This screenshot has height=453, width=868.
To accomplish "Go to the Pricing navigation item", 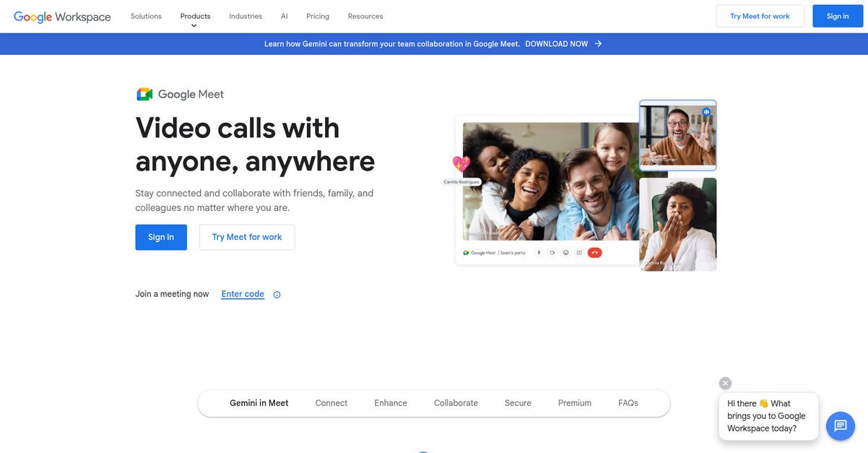I will pos(318,16).
